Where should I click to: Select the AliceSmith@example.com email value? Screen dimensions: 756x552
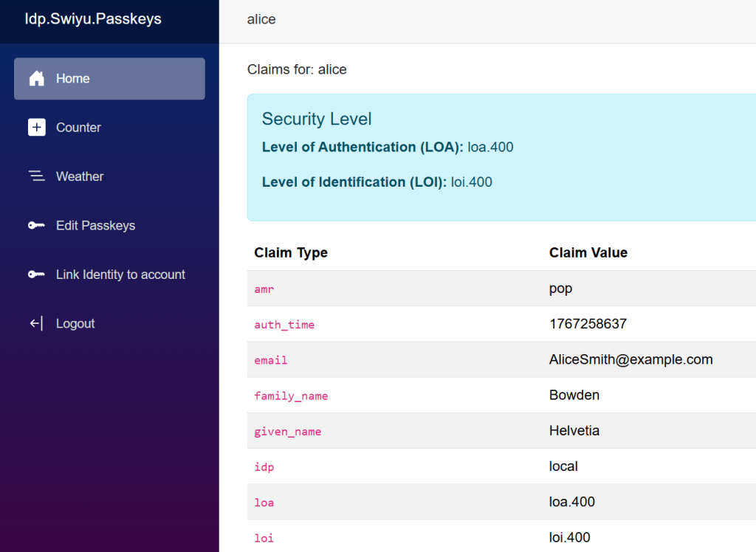[630, 359]
